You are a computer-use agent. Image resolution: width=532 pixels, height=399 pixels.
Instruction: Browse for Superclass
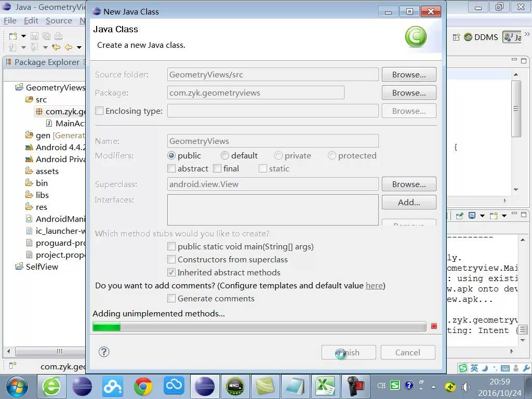409,184
